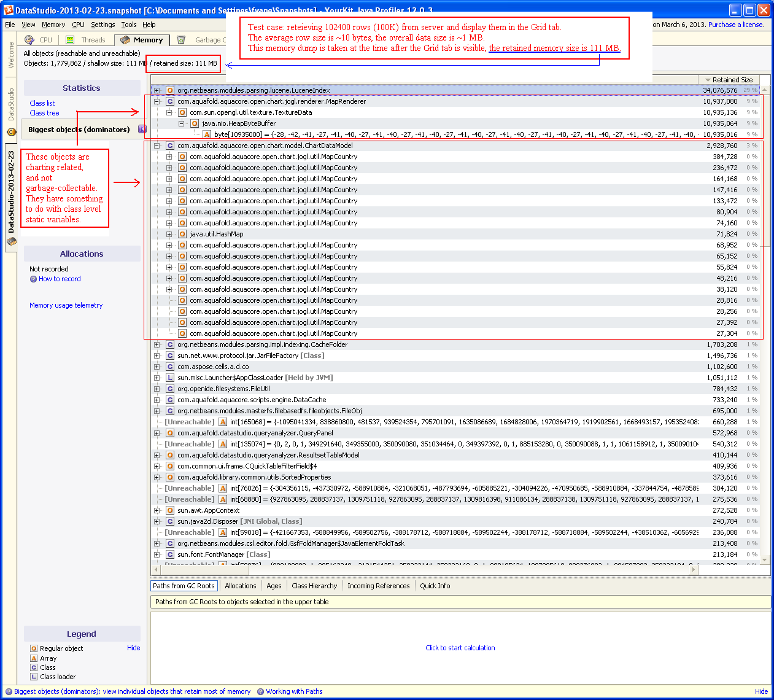Viewport: 774px width, 700px height.
Task: Expand the ResultsetTableModel row
Action: point(157,455)
